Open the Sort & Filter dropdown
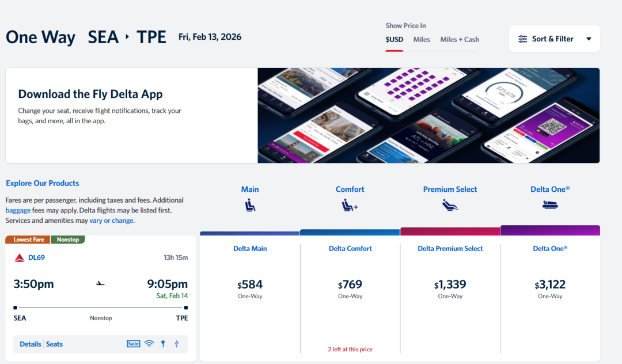The height and width of the screenshot is (364, 622). 554,39
